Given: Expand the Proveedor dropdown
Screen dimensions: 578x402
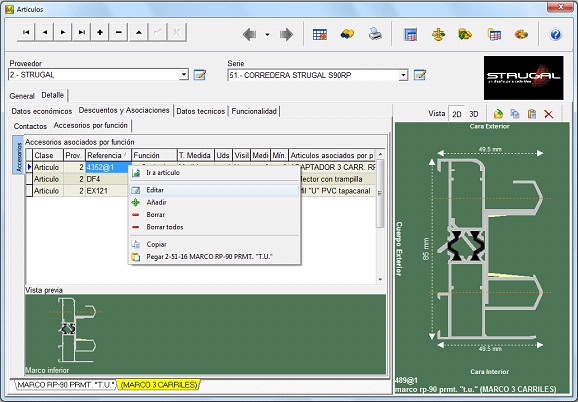Looking at the screenshot, I should point(184,75).
